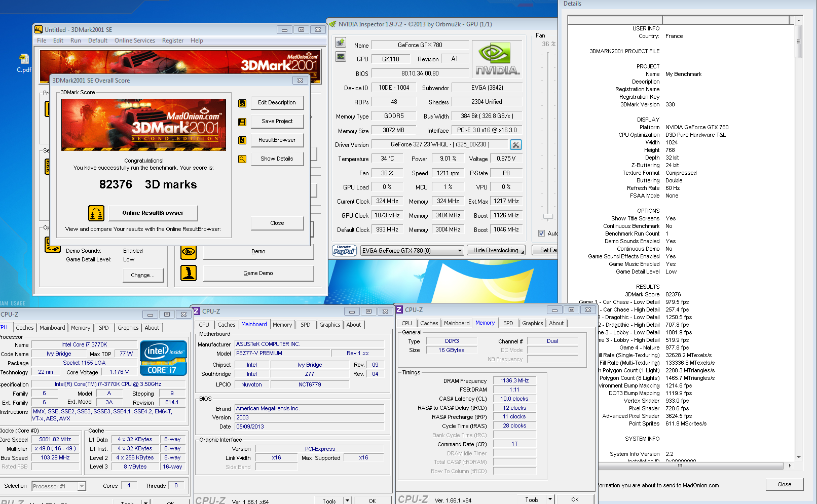Switch to Caches tab in Mainboard CPU-Z

pyautogui.click(x=226, y=325)
